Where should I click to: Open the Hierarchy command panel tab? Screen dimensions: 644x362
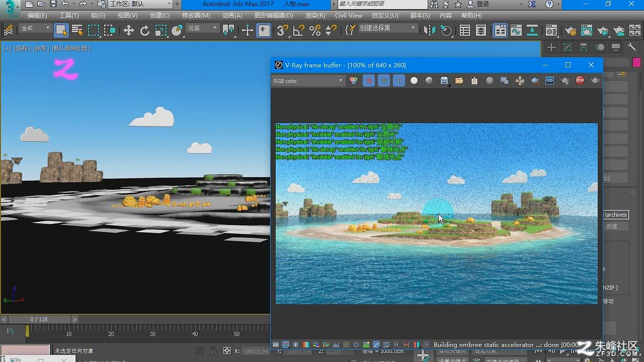(x=584, y=47)
